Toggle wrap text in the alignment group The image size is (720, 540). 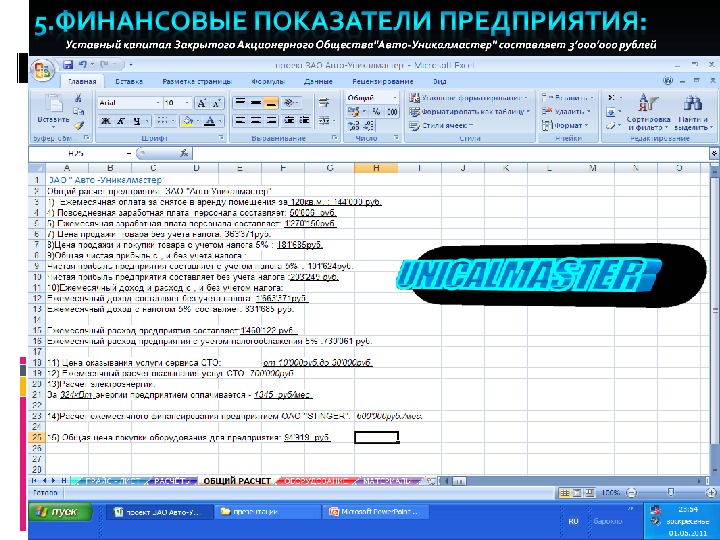(324, 102)
